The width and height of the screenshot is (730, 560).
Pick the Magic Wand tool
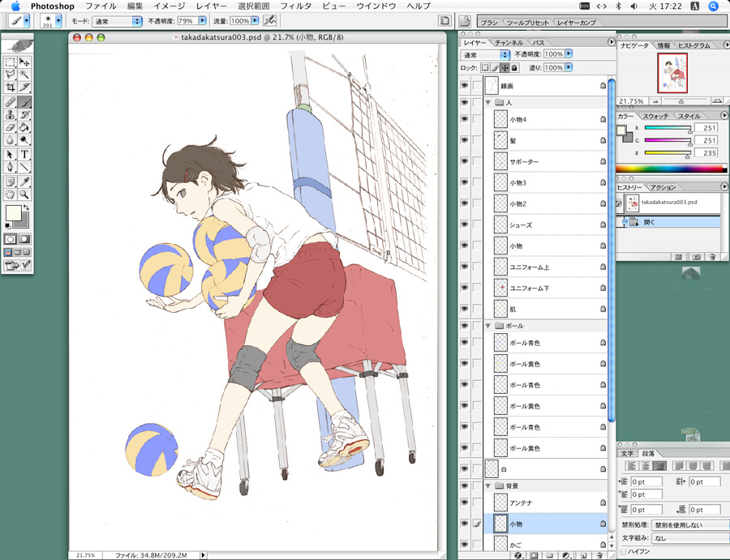[x=24, y=75]
